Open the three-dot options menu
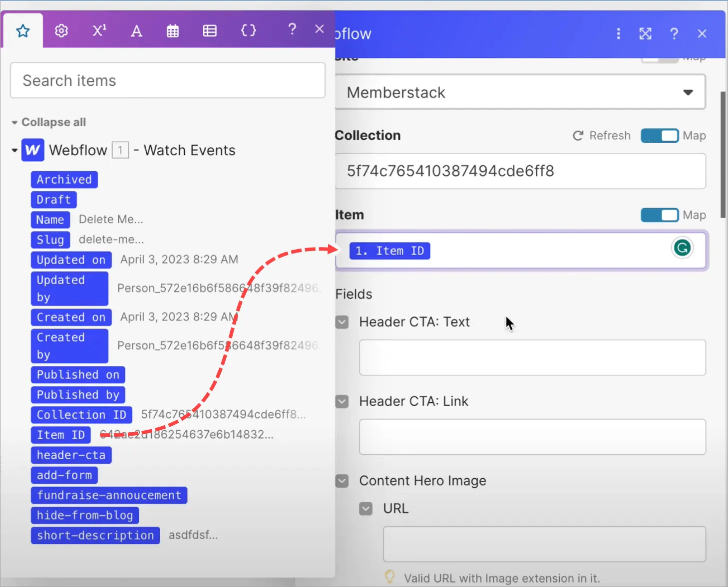The height and width of the screenshot is (587, 728). [618, 33]
